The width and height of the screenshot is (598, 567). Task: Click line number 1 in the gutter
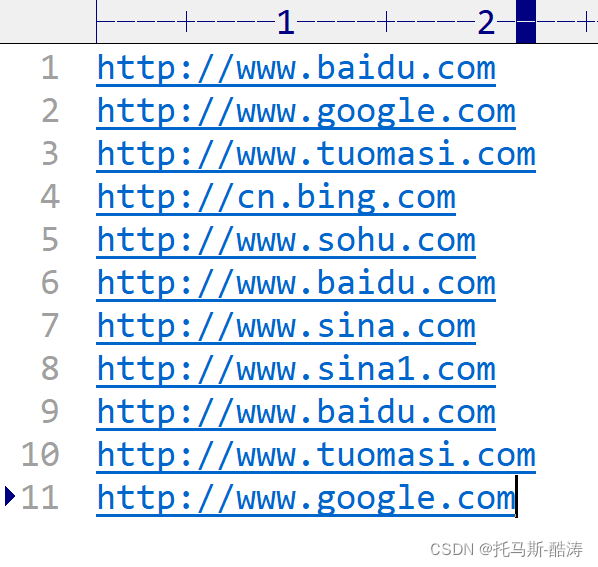(50, 68)
